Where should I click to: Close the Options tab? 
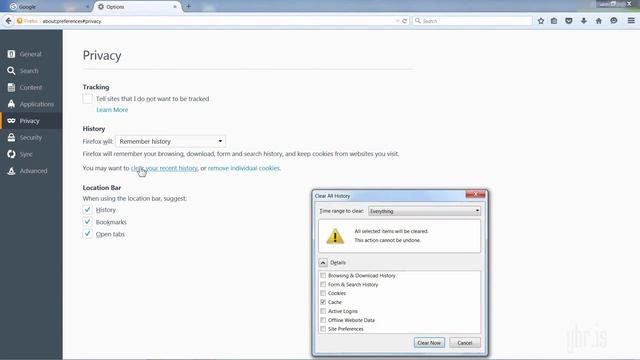click(175, 7)
